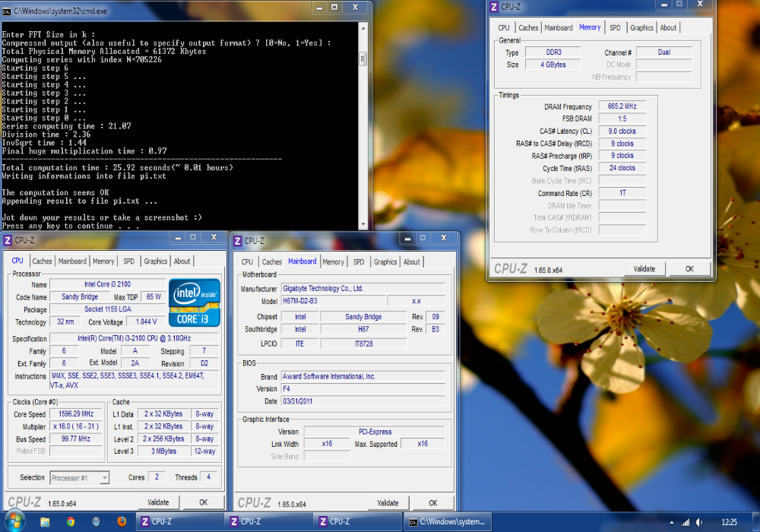760x532 pixels.
Task: Click Validate in Mainboard window
Action: pyautogui.click(x=388, y=503)
